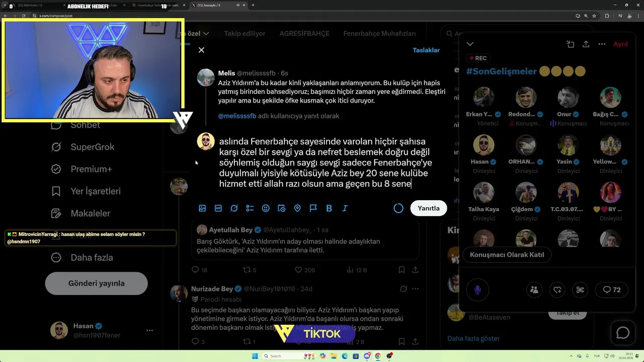Click Konuşmacı Olarak Katıl button
Viewport: 644px width, 362px height.
pos(507,255)
